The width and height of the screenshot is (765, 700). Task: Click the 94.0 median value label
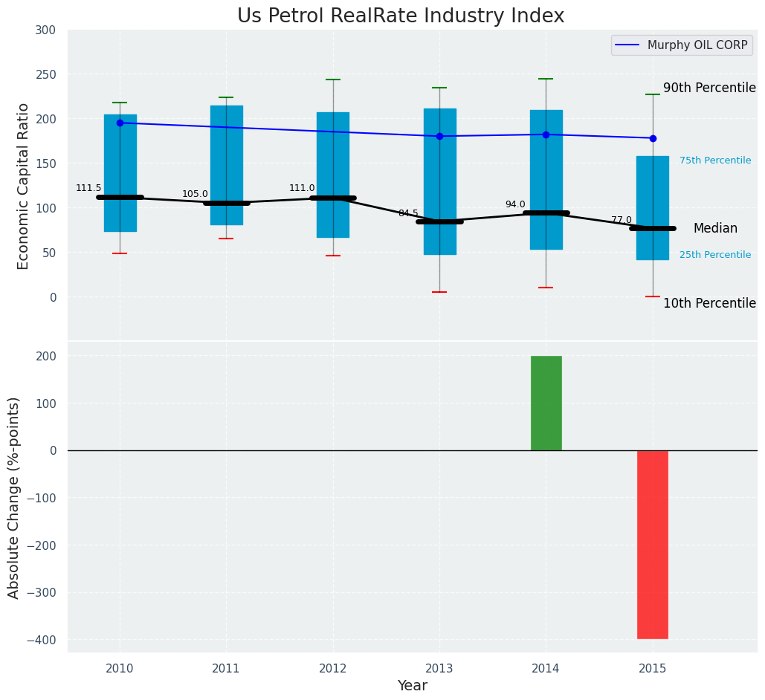515,204
